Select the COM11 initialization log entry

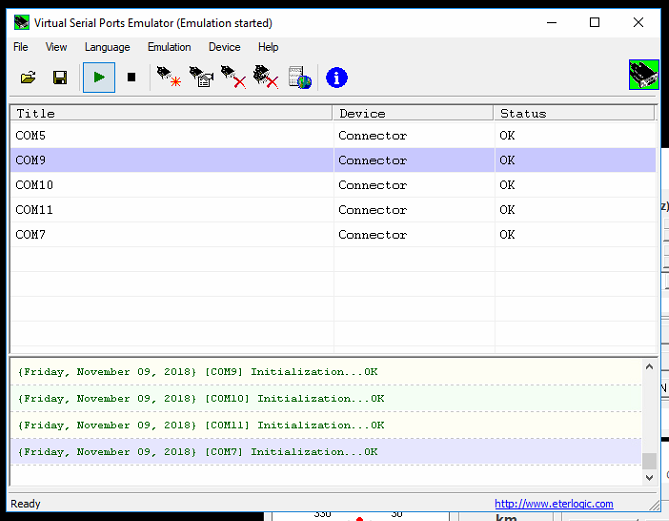pos(326,425)
